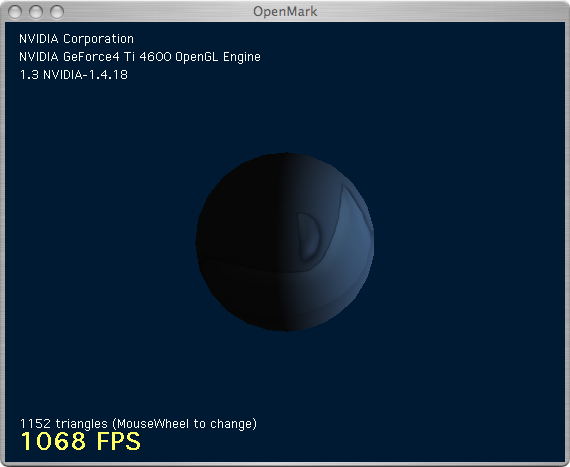Click the leftmost title bar window button
The height and width of the screenshot is (467, 570).
point(15,12)
